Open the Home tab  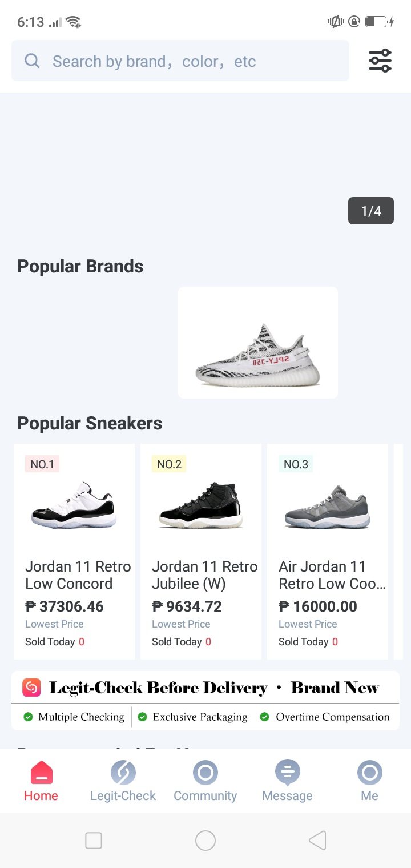pos(41,781)
